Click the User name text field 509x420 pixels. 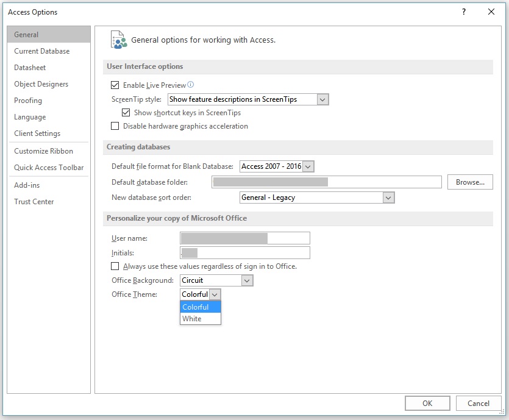(245, 238)
